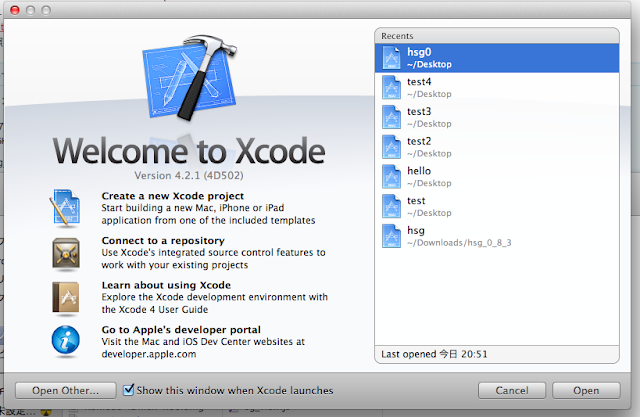Toggle Show this window when Xcode launches

[x=128, y=390]
